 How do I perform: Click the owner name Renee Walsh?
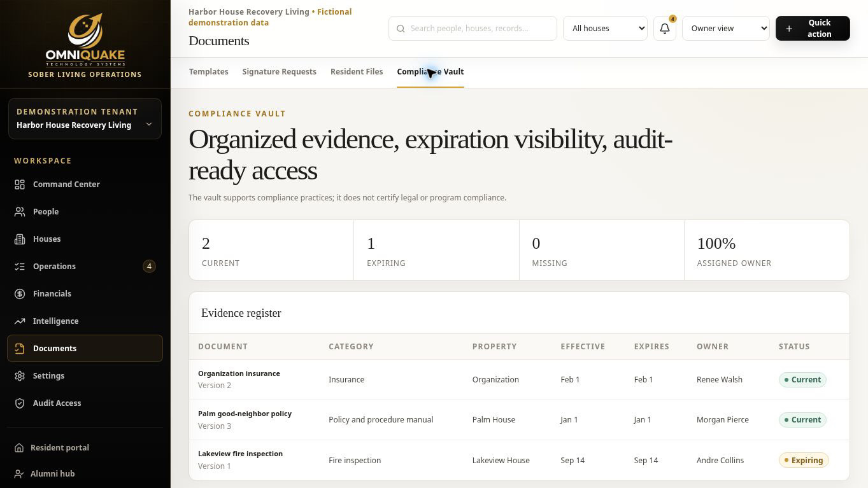720,380
